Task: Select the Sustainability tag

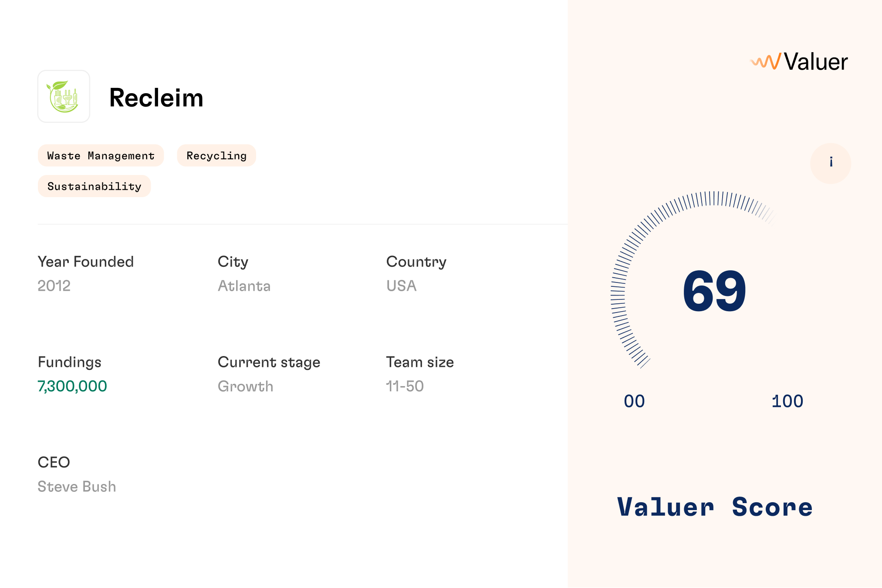Action: click(x=94, y=186)
